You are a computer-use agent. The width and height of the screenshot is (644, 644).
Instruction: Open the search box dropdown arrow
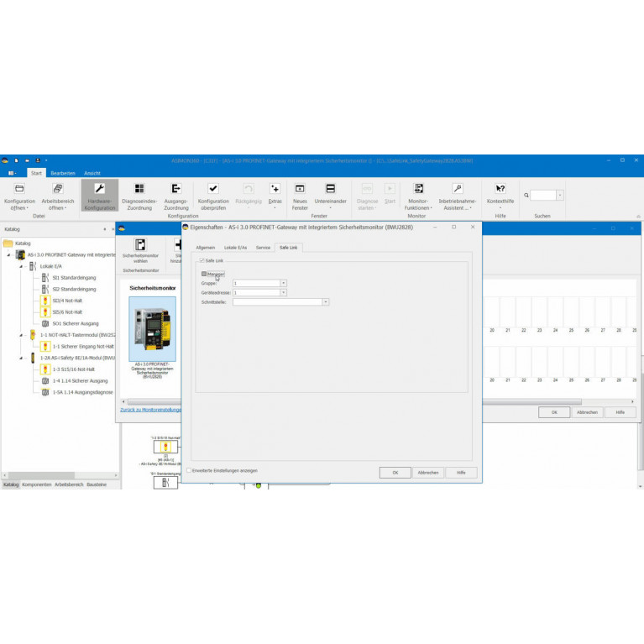point(560,195)
